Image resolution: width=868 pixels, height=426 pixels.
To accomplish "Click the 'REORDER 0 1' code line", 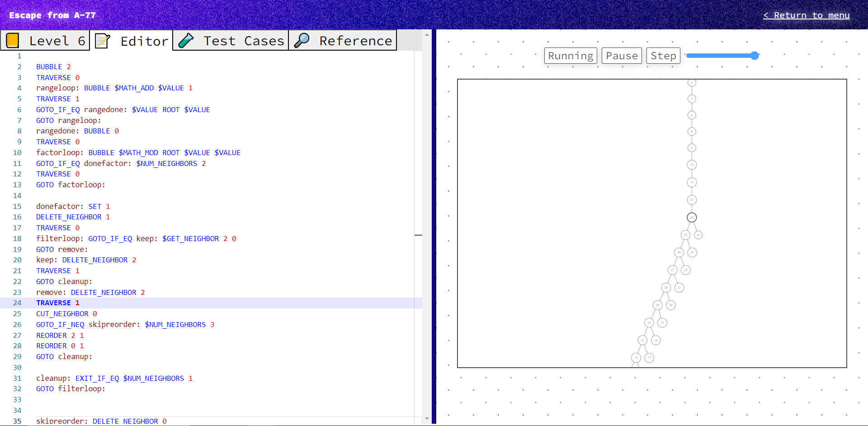I will pyautogui.click(x=60, y=346).
